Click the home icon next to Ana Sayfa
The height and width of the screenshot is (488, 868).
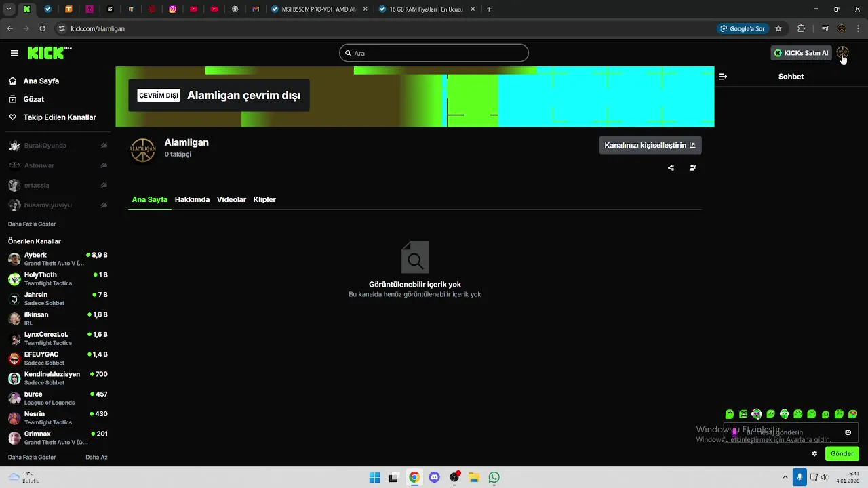[12, 81]
